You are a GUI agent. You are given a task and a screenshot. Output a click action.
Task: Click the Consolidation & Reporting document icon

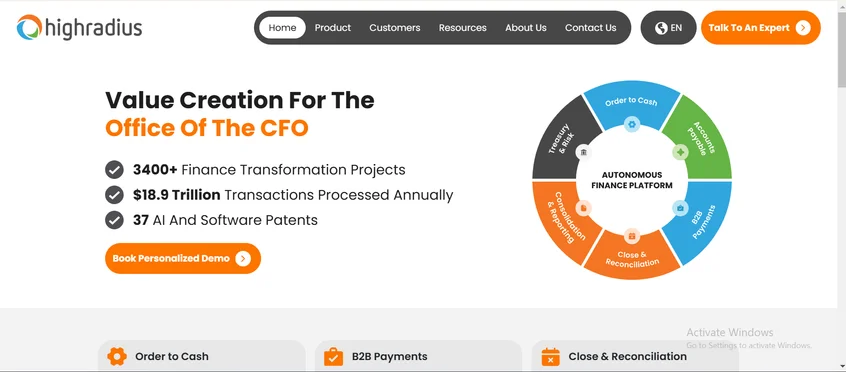point(583,208)
